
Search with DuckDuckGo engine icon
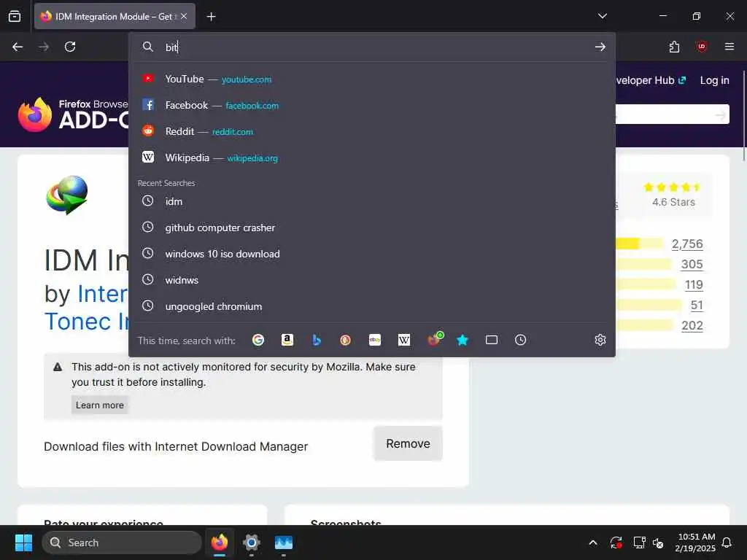345,340
